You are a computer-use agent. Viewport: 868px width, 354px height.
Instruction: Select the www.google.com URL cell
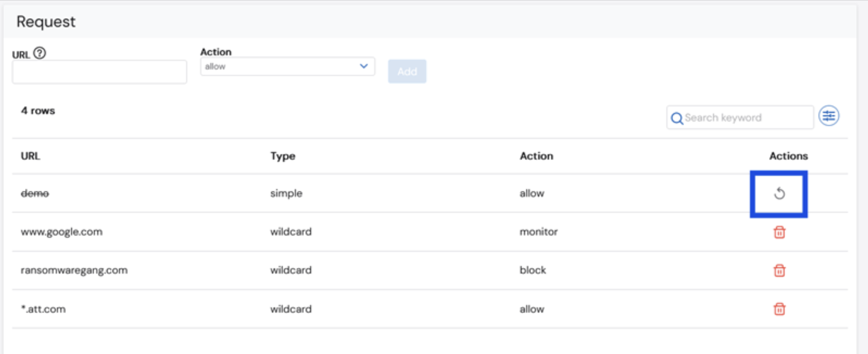click(x=61, y=232)
